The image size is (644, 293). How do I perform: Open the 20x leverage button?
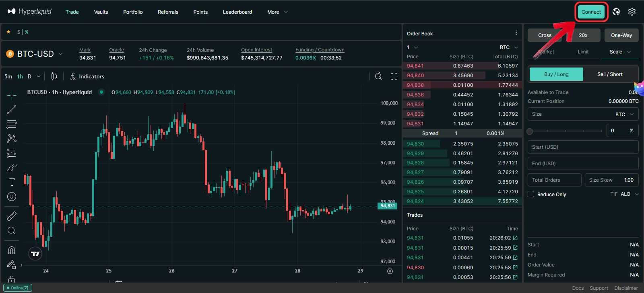(583, 35)
